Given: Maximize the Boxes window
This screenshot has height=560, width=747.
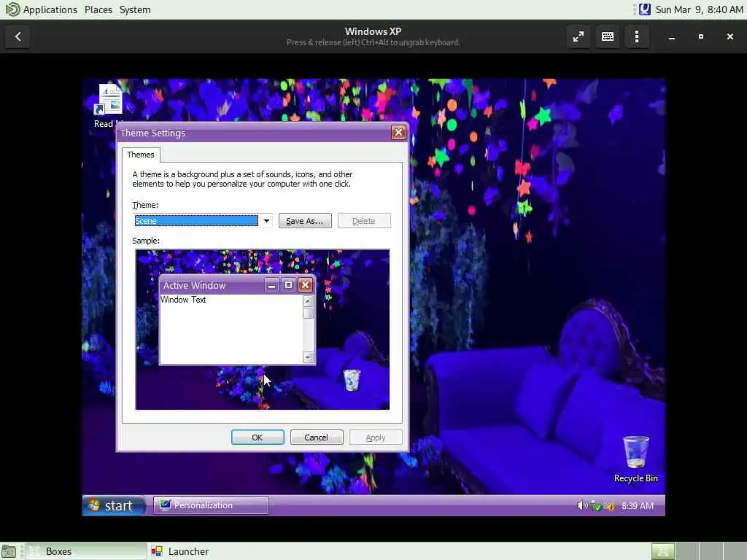Looking at the screenshot, I should pos(701,36).
